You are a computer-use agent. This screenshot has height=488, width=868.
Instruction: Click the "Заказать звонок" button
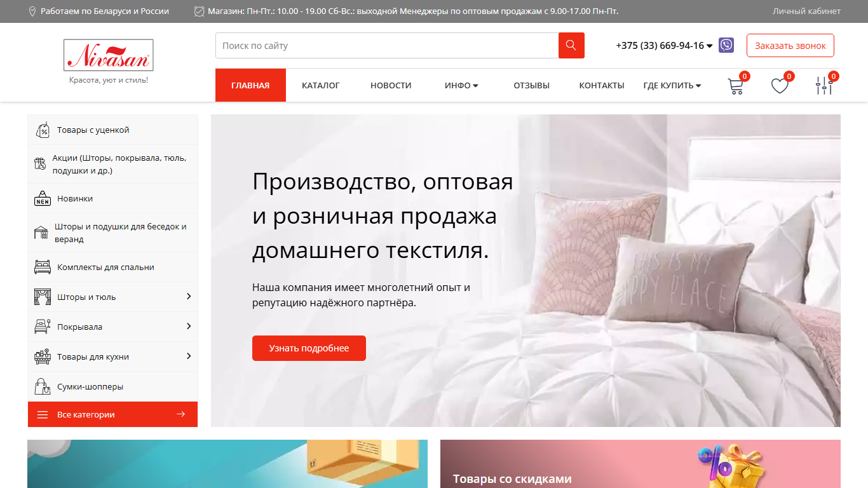[x=790, y=46]
